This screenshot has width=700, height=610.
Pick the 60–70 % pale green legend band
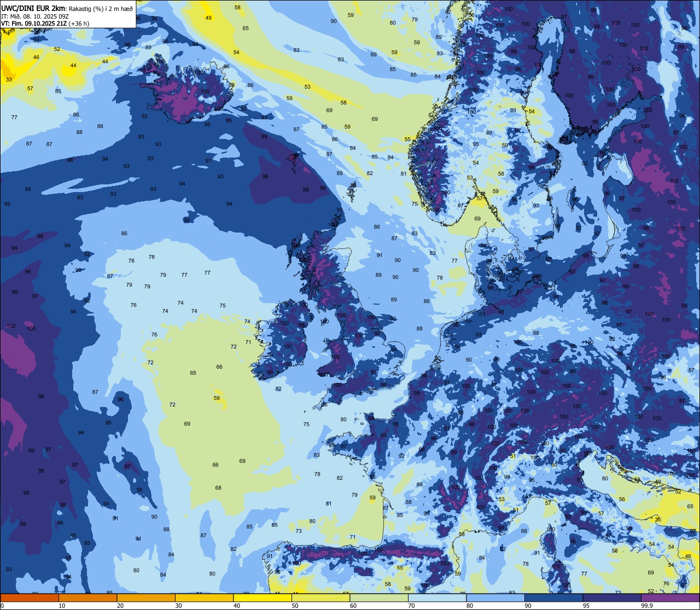pyautogui.click(x=379, y=597)
